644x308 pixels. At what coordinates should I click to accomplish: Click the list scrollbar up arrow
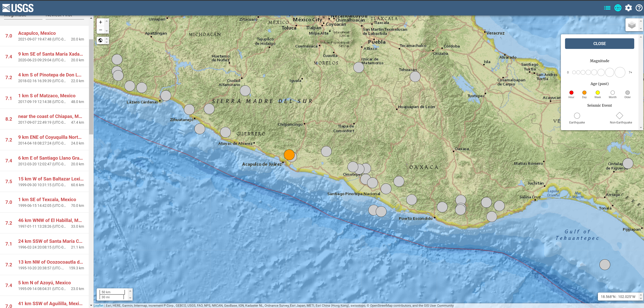point(91,18)
